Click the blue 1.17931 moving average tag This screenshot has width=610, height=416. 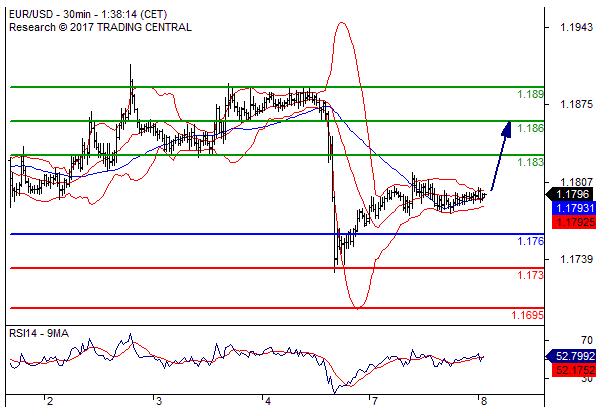[x=573, y=208]
